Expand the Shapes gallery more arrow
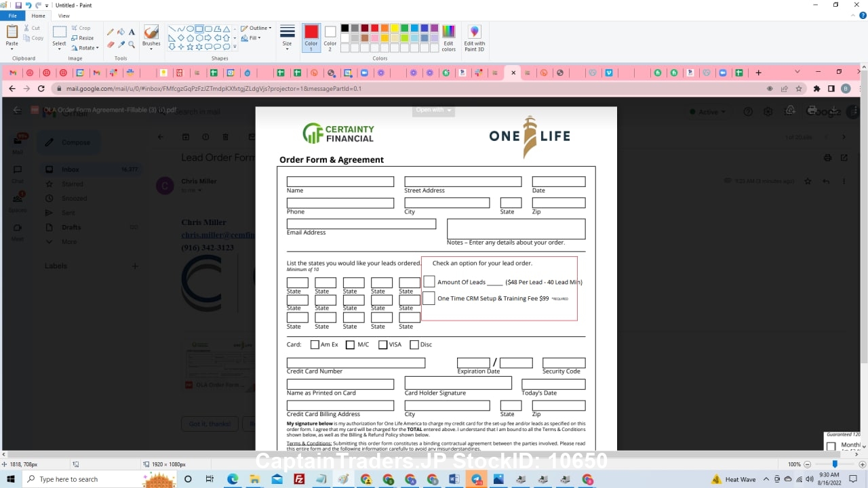This screenshot has height=488, width=868. tap(235, 47)
